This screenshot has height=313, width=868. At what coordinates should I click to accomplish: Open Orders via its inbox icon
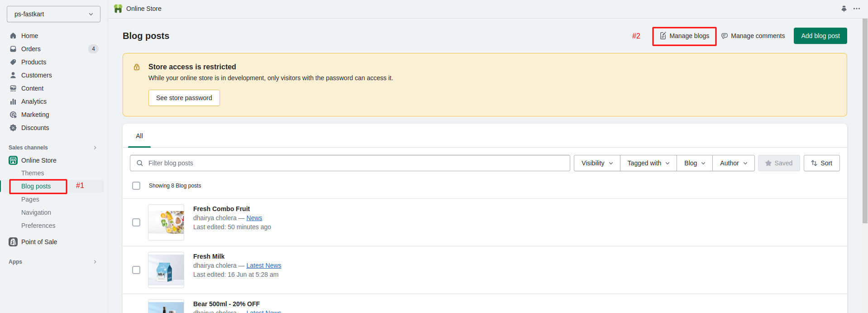13,49
